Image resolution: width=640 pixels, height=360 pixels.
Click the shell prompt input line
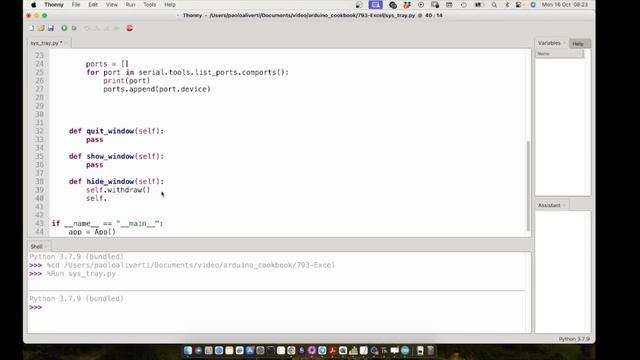pyautogui.click(x=278, y=307)
